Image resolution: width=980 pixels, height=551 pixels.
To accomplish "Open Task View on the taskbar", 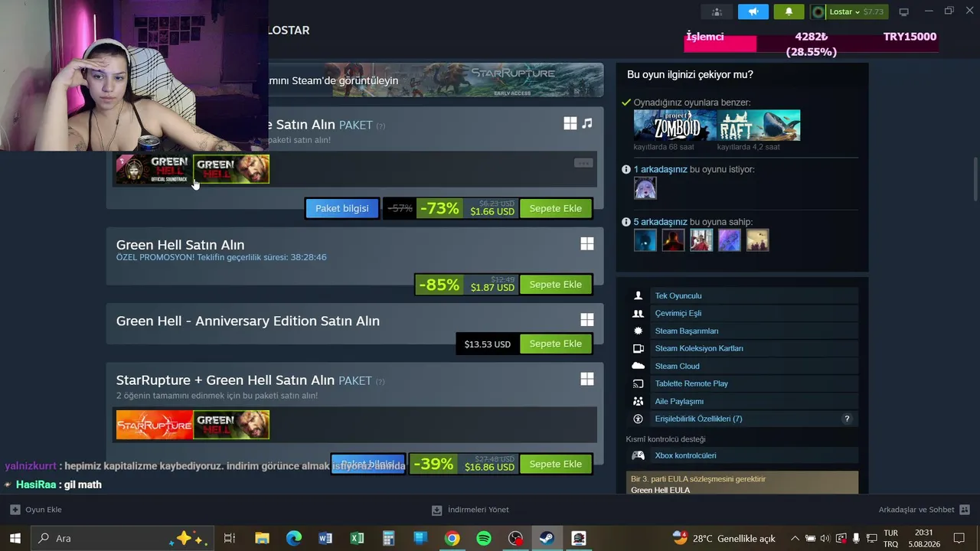I will coord(229,538).
